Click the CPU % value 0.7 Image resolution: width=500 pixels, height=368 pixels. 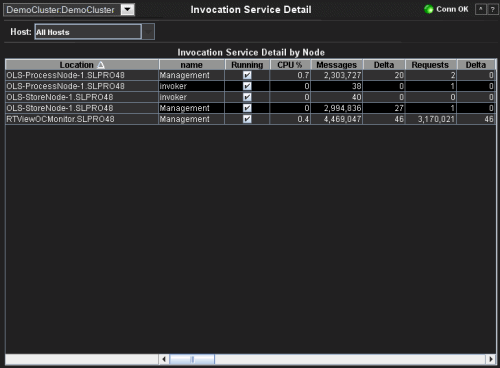(303, 75)
